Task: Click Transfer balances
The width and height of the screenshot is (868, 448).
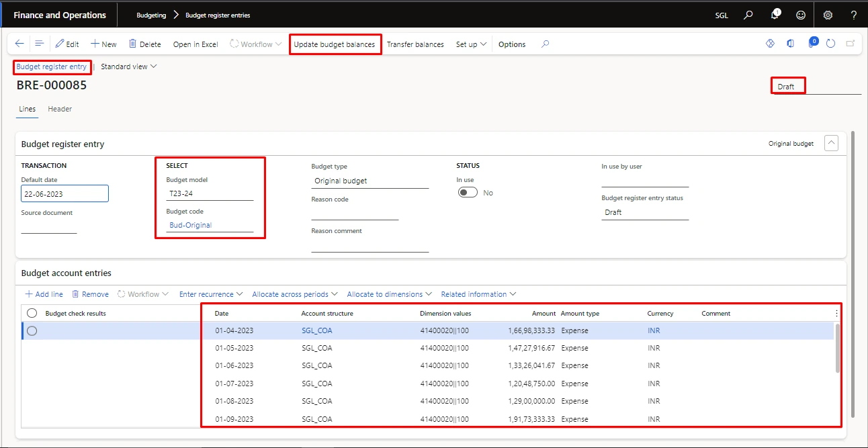Action: (x=415, y=44)
